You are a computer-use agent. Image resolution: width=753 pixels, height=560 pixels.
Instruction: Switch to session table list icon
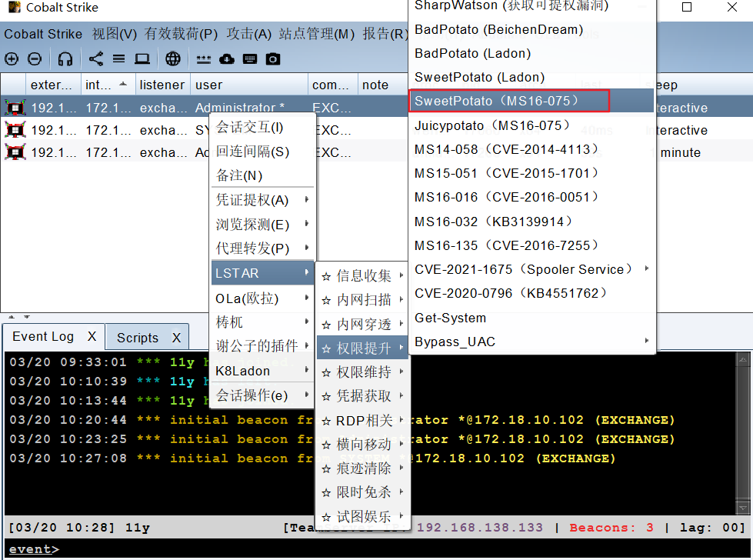click(x=118, y=59)
